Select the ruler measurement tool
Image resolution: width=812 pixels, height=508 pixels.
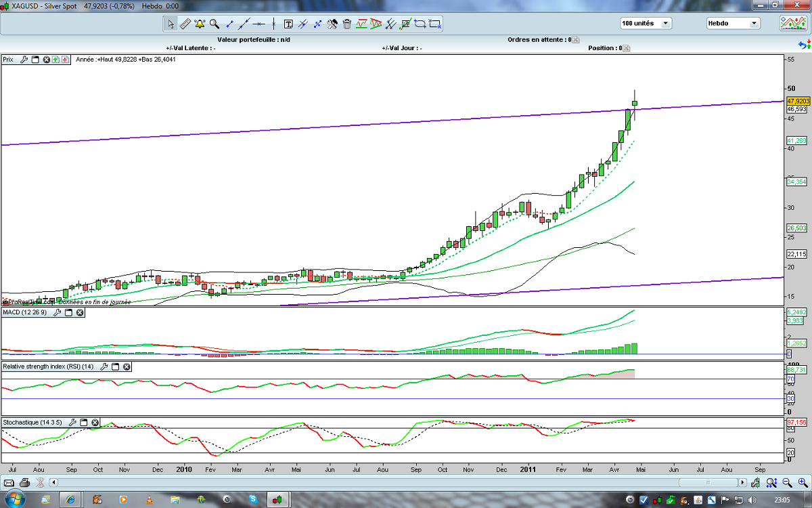[x=185, y=24]
